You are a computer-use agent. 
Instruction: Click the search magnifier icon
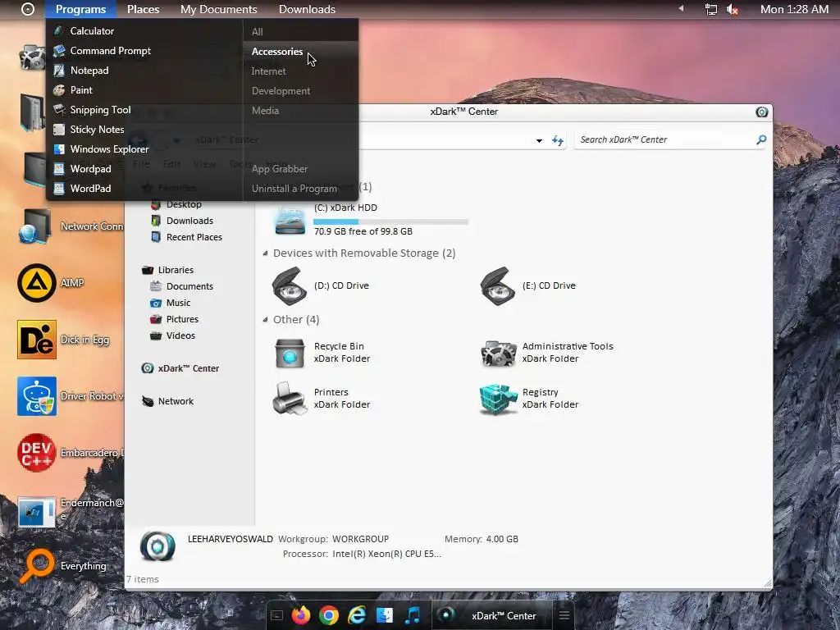(x=760, y=139)
